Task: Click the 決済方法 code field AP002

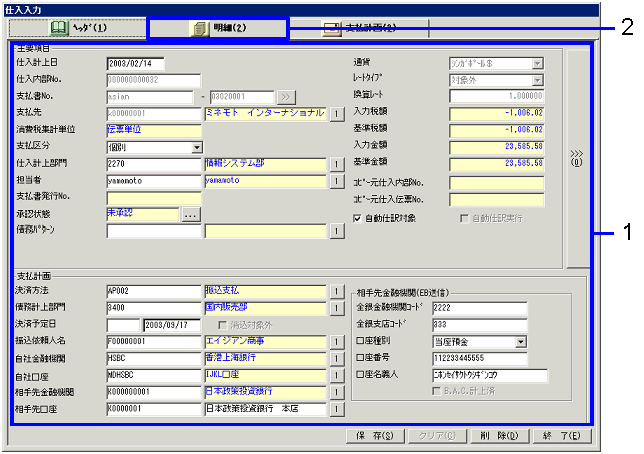Action: [154, 291]
